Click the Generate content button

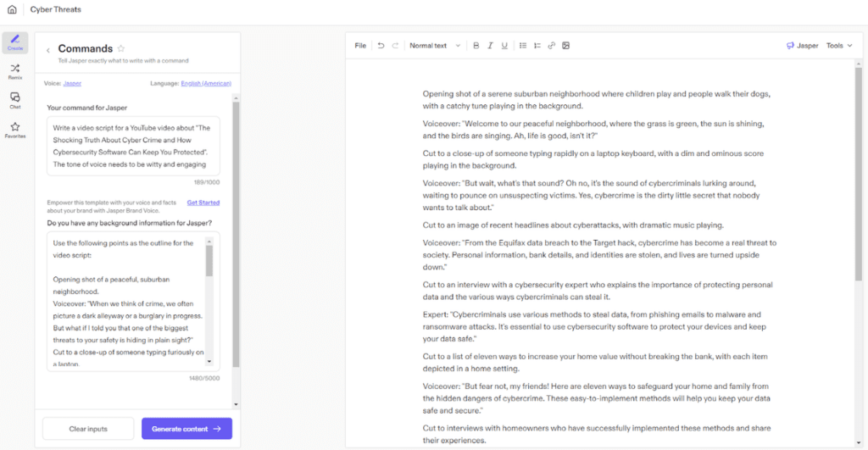[x=186, y=429]
